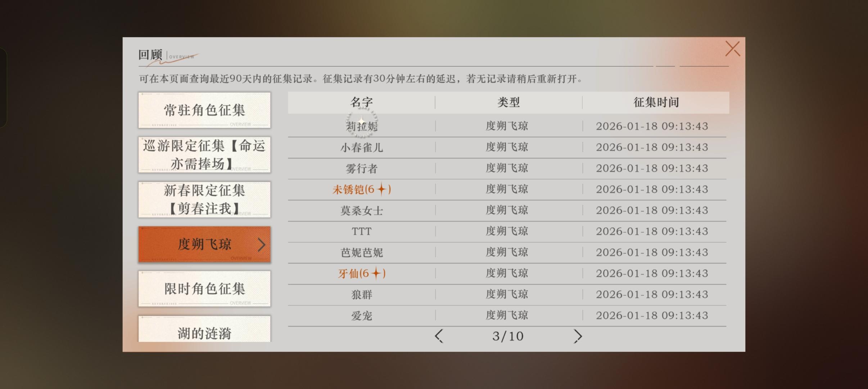The height and width of the screenshot is (389, 868).
Task: Click the 芭妮芭妮 summon record
Action: (361, 252)
